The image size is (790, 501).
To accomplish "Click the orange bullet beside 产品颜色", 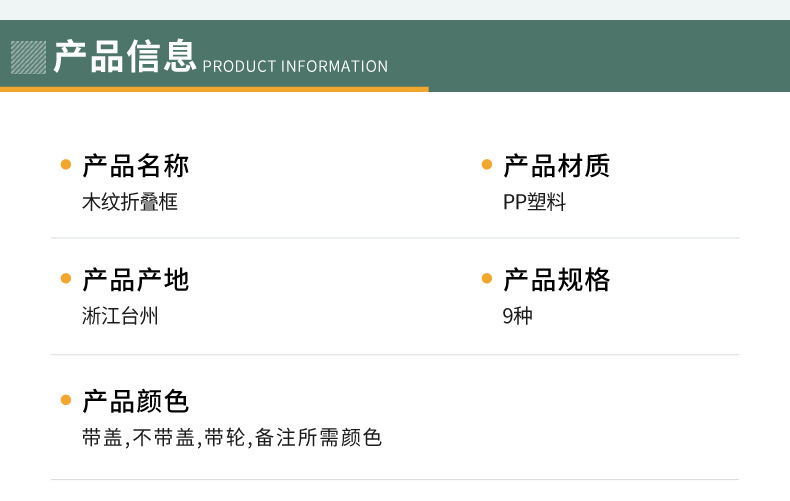I will point(66,402).
